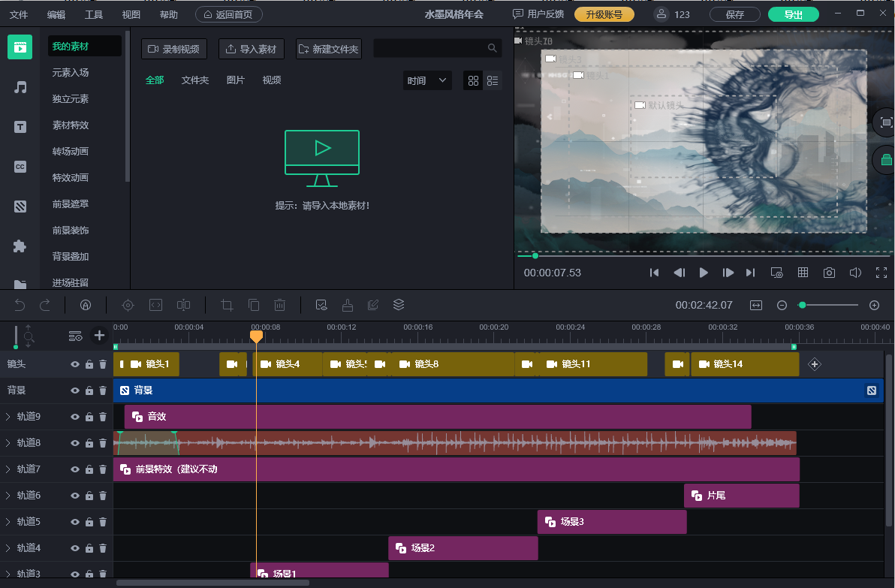Viewport: 895px width, 588px height.
Task: Toggle visibility of 轨道7
Action: point(75,469)
